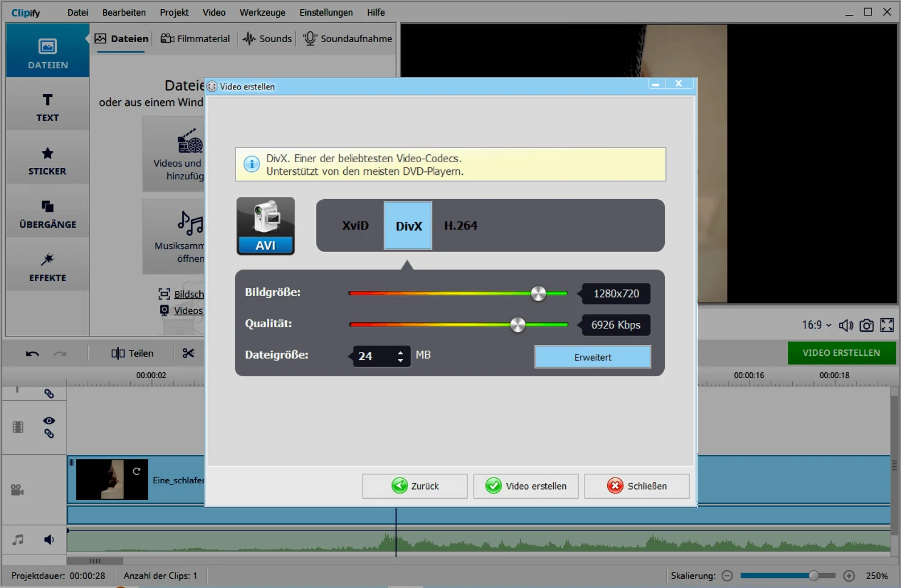Open the 16:9 aspect ratio dropdown

click(817, 325)
